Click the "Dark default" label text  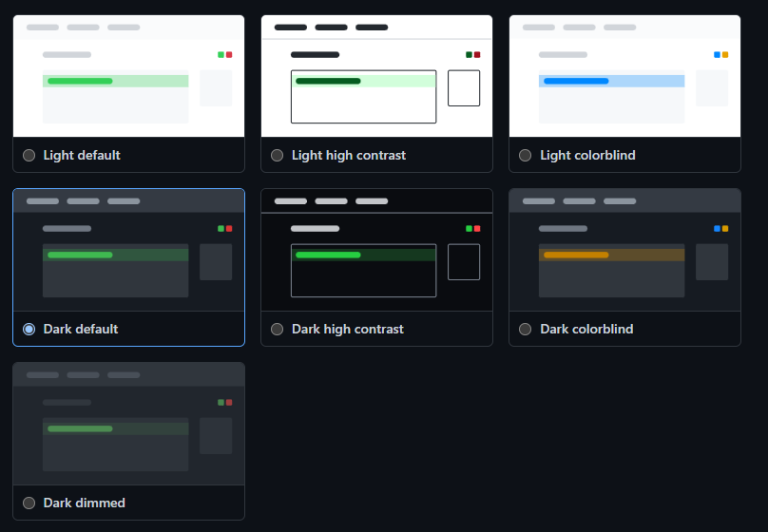(x=81, y=329)
